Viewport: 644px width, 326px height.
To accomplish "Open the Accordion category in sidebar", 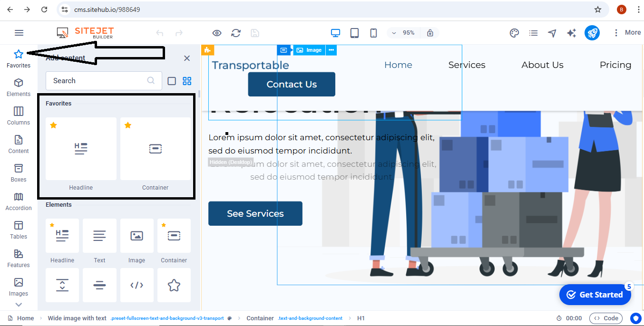I will [x=19, y=201].
